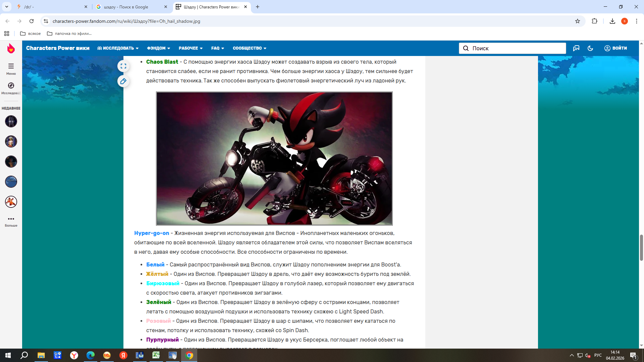
Task: Open File Explorer from the taskbar
Action: [x=41, y=355]
